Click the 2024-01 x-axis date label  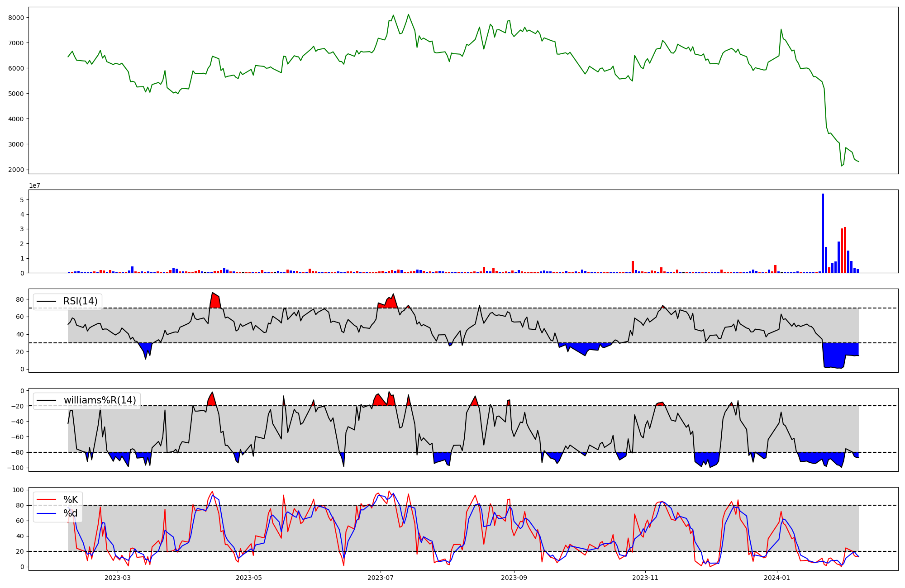coord(777,578)
